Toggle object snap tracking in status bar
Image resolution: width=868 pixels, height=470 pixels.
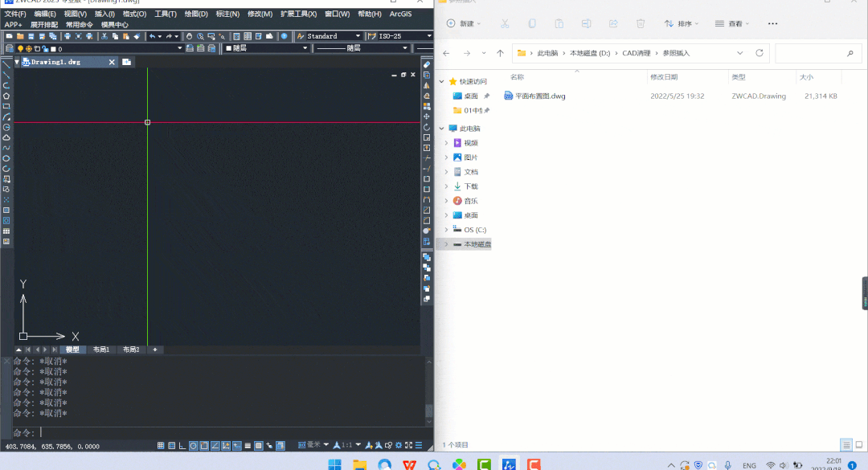215,446
